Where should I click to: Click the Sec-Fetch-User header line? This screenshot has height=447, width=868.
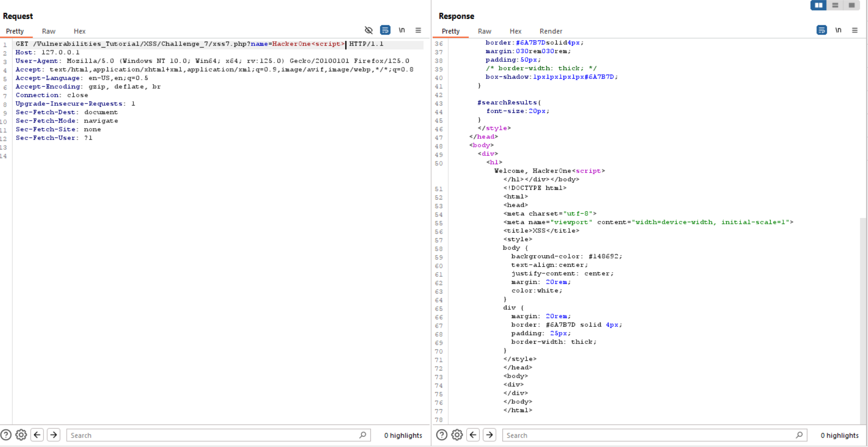pyautogui.click(x=54, y=138)
